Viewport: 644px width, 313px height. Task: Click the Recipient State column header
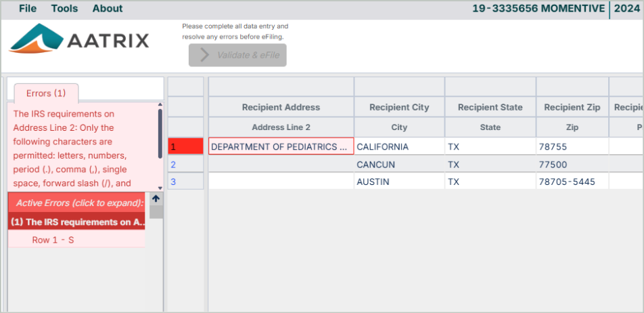[490, 107]
